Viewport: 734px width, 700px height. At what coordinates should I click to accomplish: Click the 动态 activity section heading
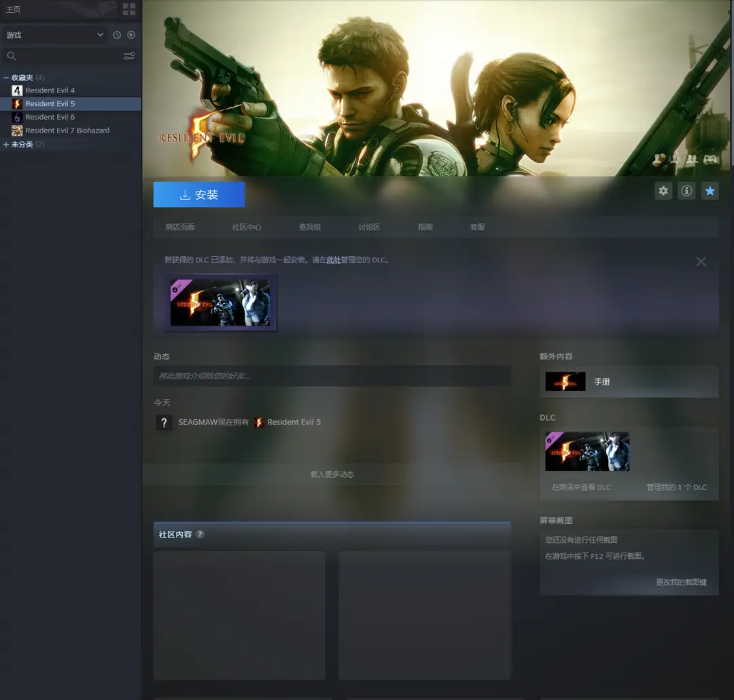(162, 357)
